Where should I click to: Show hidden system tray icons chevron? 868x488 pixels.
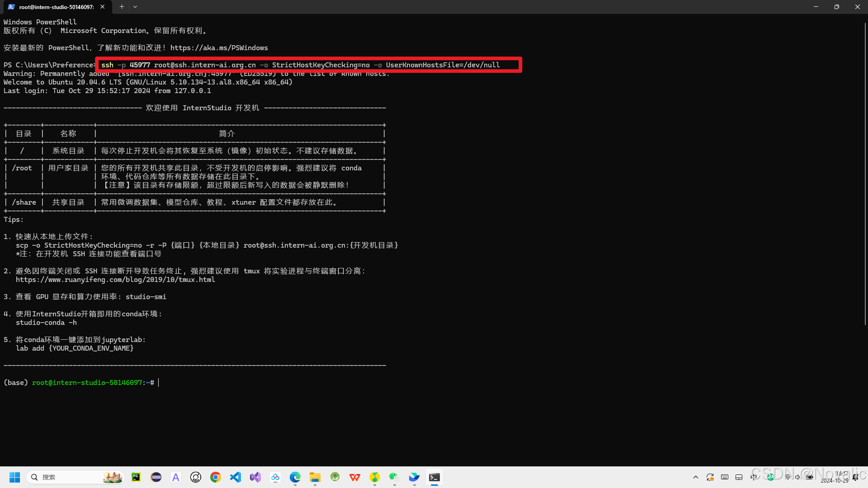(696, 477)
